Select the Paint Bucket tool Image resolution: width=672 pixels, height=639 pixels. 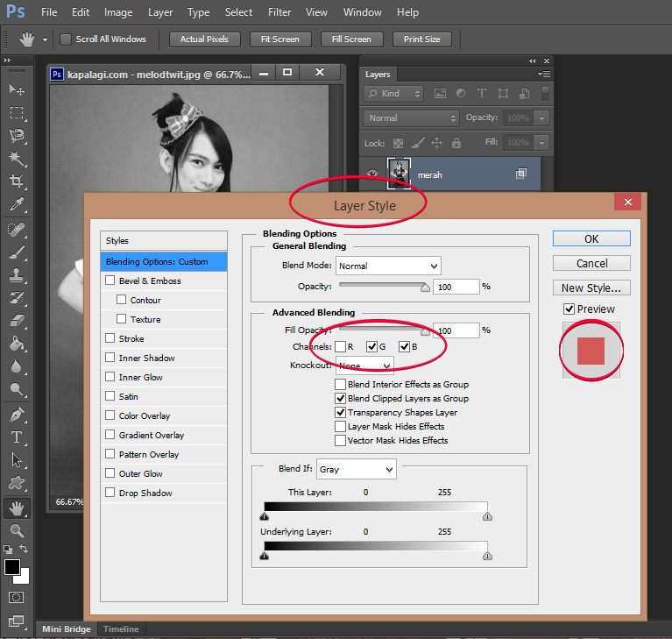tap(17, 344)
